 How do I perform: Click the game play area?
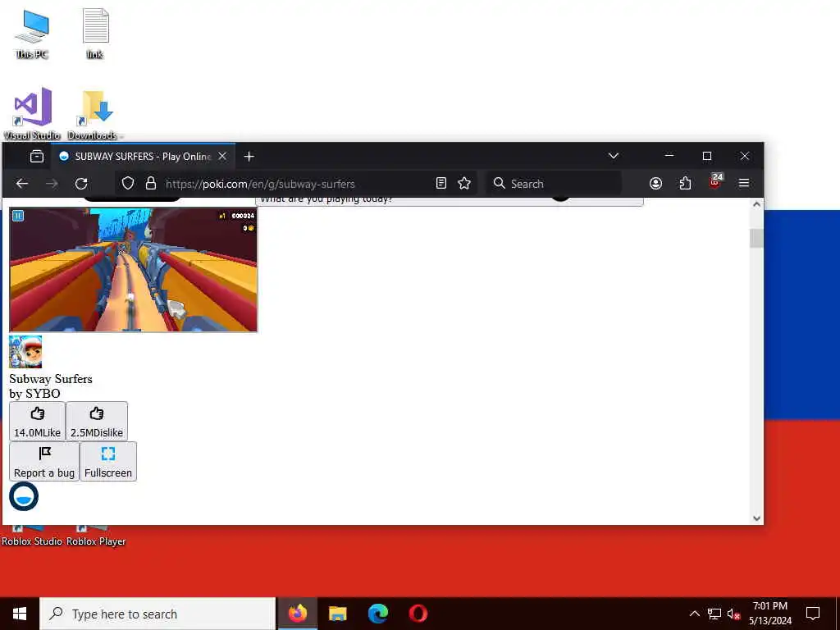click(x=134, y=269)
